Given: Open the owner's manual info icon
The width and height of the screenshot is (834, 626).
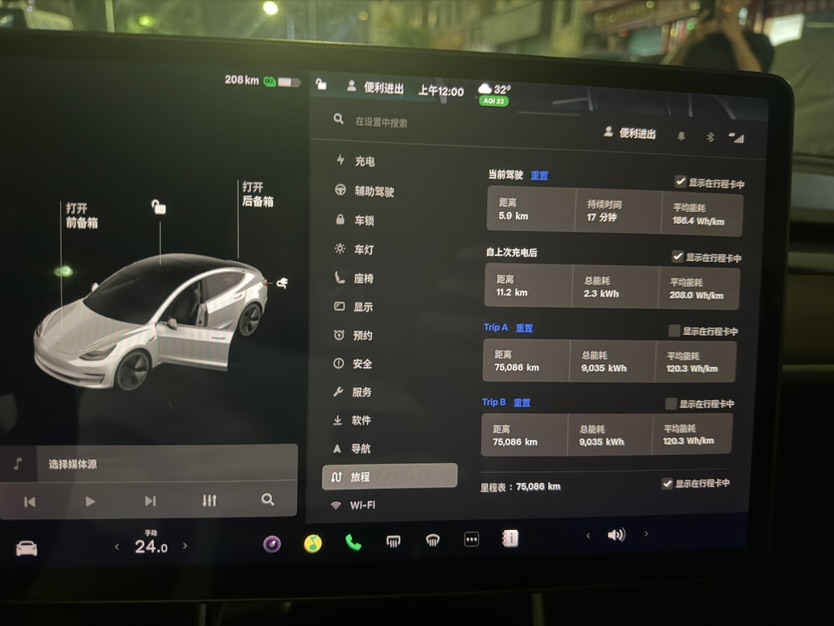Looking at the screenshot, I should point(510,538).
